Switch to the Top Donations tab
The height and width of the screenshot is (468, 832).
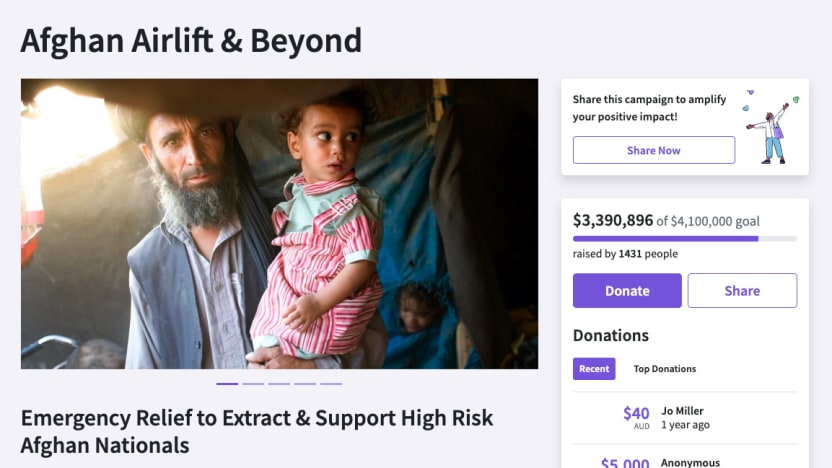click(664, 369)
